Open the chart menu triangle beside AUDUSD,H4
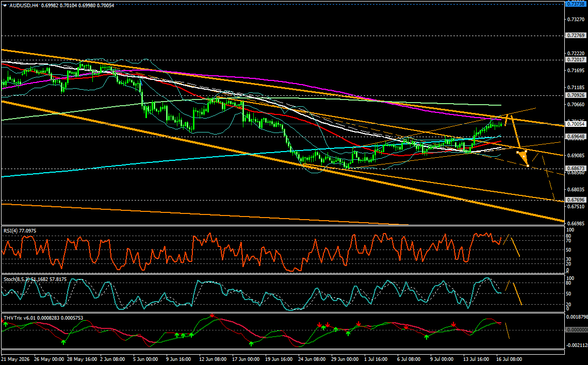The height and width of the screenshot is (365, 588). [5, 5]
